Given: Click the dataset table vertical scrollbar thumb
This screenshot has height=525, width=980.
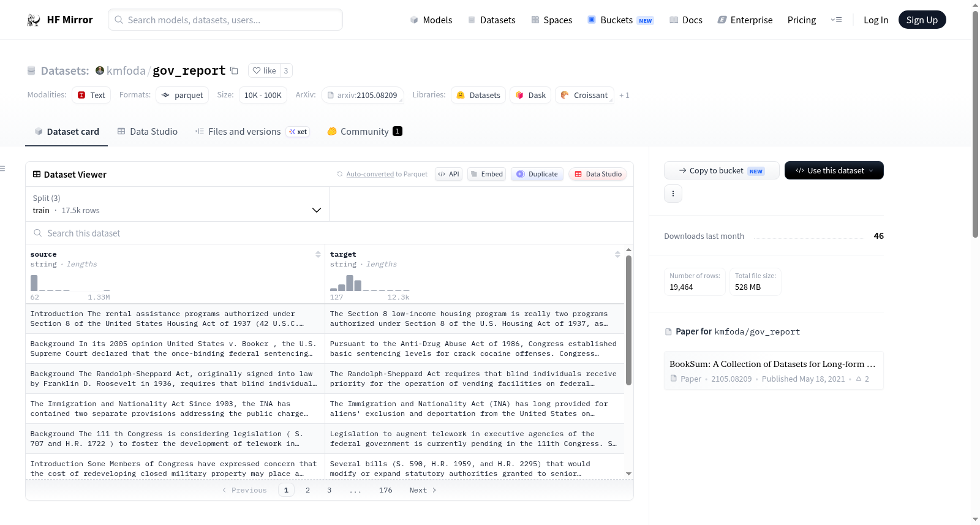Looking at the screenshot, I should click(x=628, y=320).
